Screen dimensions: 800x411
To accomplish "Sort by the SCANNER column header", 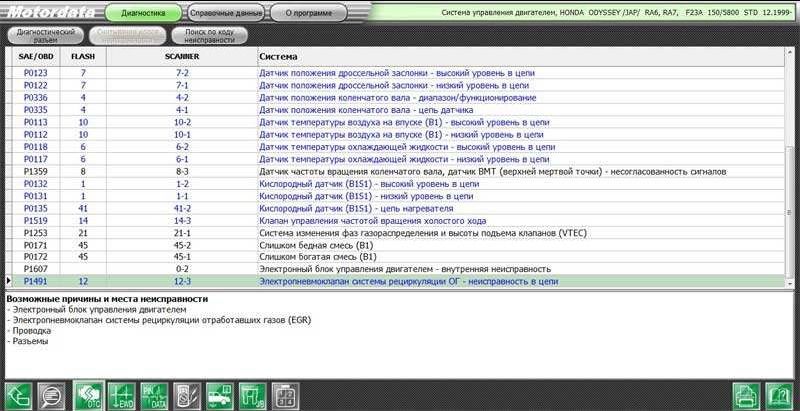I will pos(182,57).
